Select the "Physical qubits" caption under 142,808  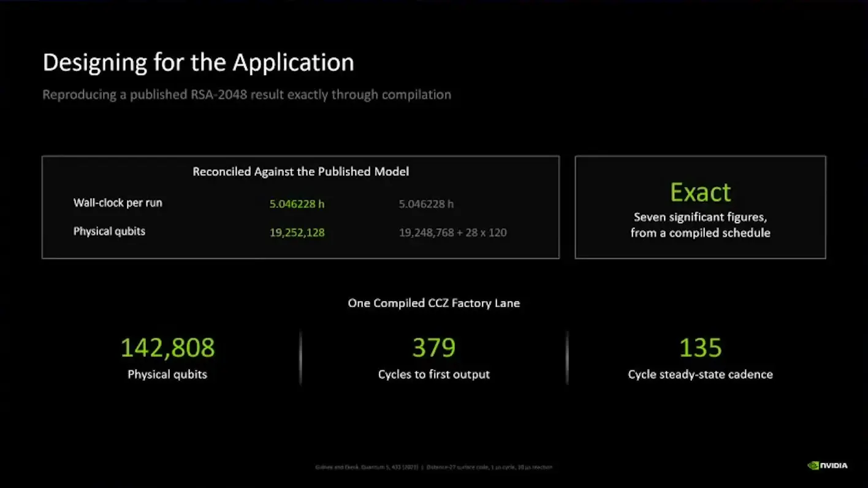pos(167,375)
